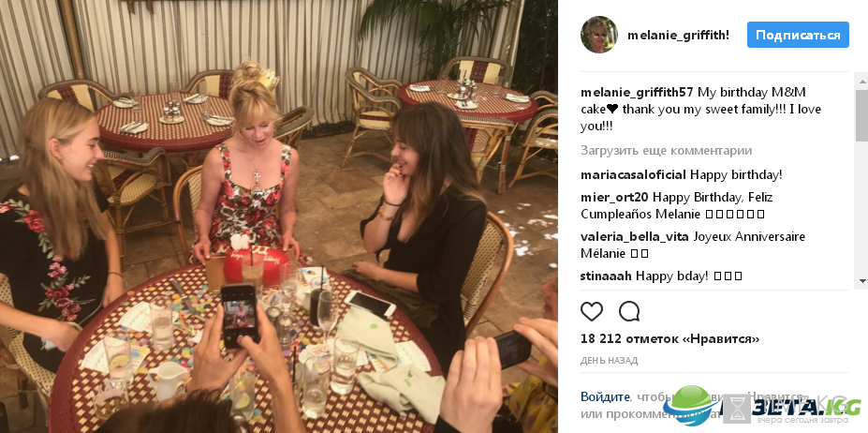Click the comment speech bubble icon
Image resolution: width=868 pixels, height=433 pixels.
click(x=629, y=311)
